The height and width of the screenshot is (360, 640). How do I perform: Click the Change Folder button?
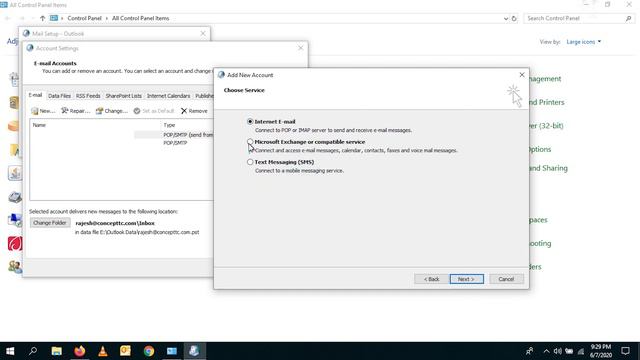[x=50, y=223]
